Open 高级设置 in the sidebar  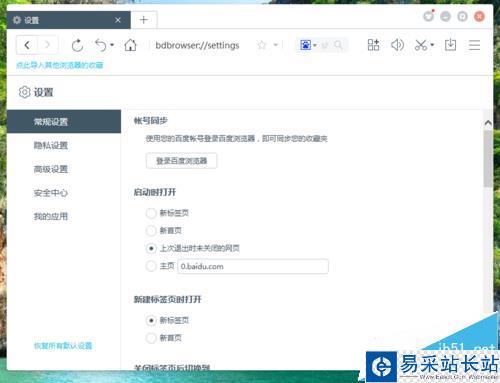pos(51,169)
